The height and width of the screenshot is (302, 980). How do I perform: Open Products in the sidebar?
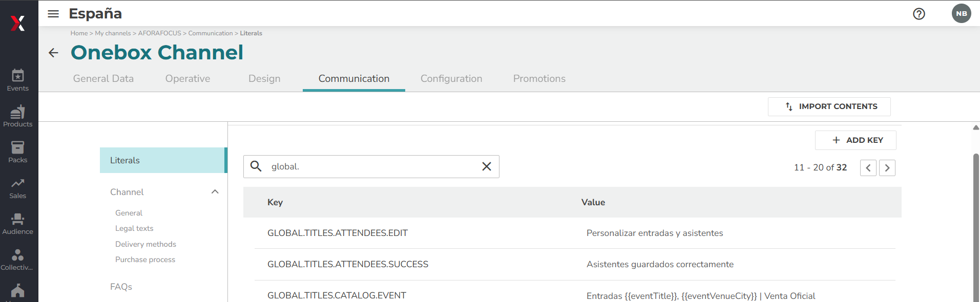[18, 116]
